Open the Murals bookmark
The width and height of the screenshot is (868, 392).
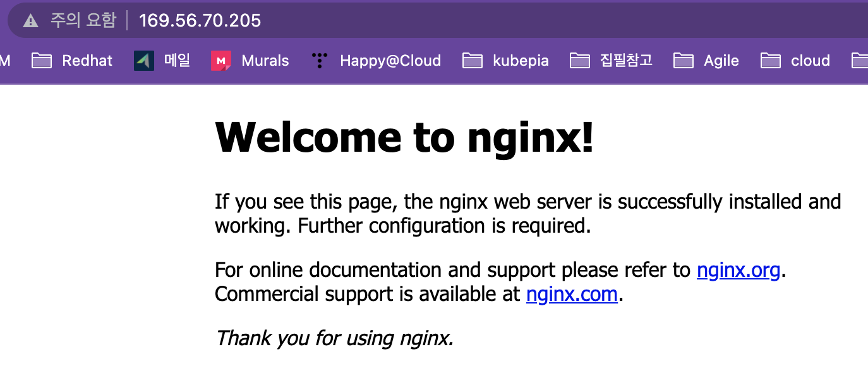(x=250, y=61)
